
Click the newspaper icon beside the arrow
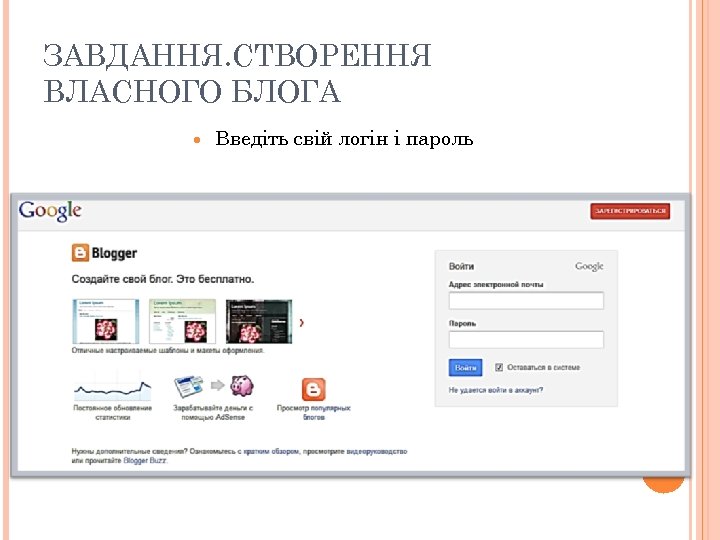[x=189, y=387]
